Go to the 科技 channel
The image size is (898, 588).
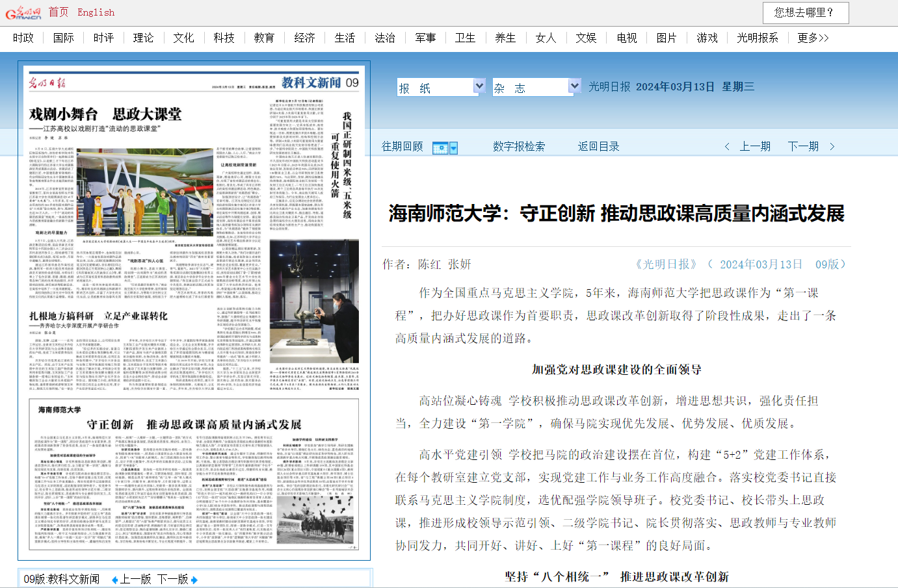224,38
